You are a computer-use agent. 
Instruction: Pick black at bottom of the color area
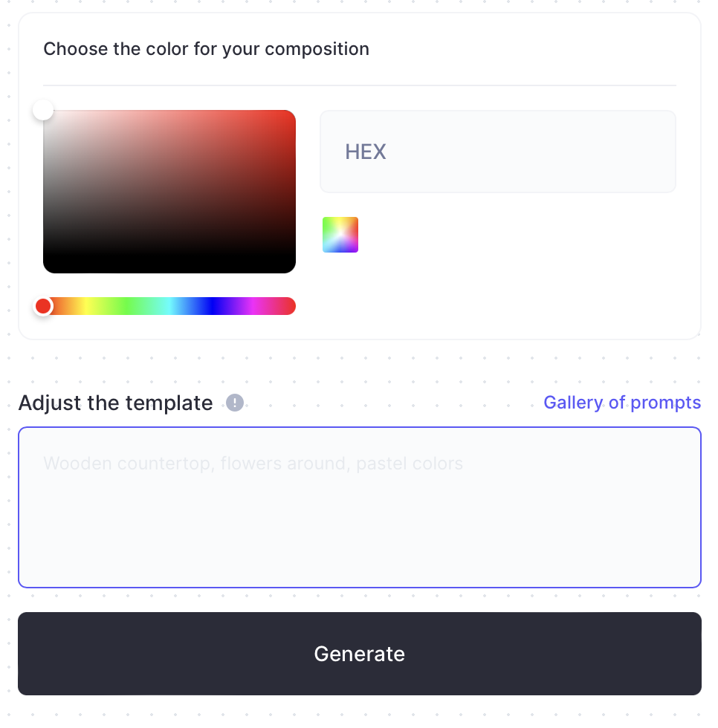pyautogui.click(x=169, y=268)
